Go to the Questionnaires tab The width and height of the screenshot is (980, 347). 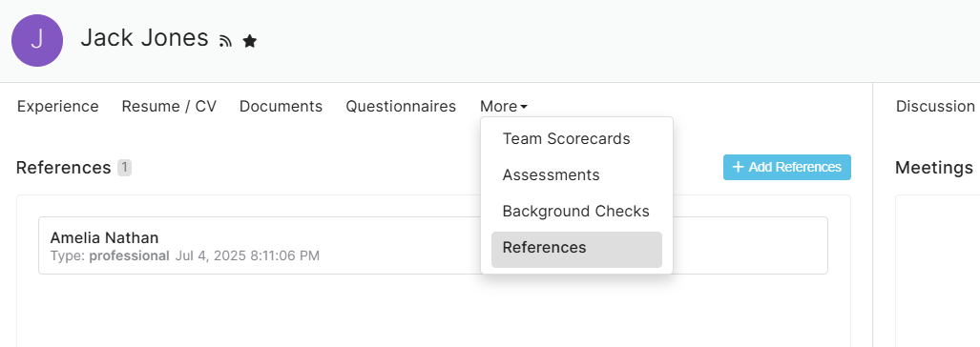point(401,106)
